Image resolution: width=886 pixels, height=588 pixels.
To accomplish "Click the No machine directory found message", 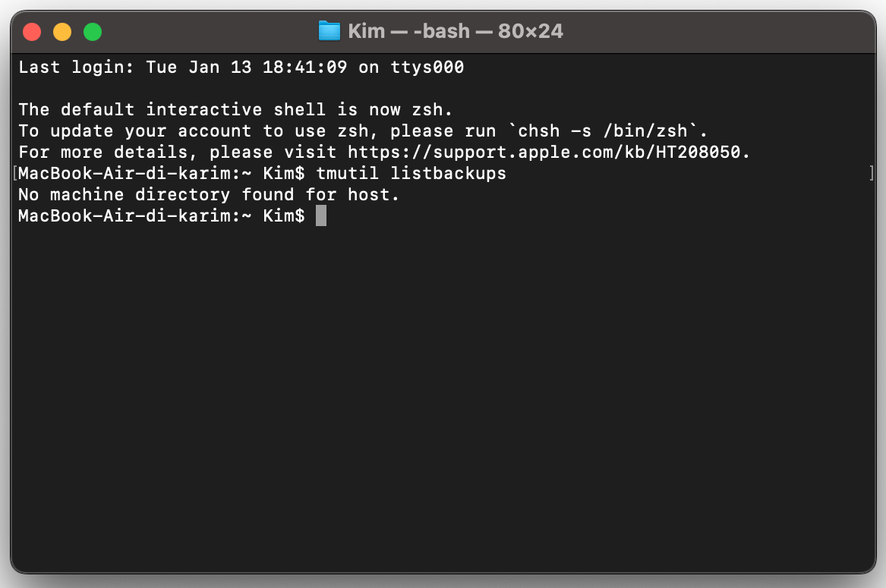I will click(208, 194).
